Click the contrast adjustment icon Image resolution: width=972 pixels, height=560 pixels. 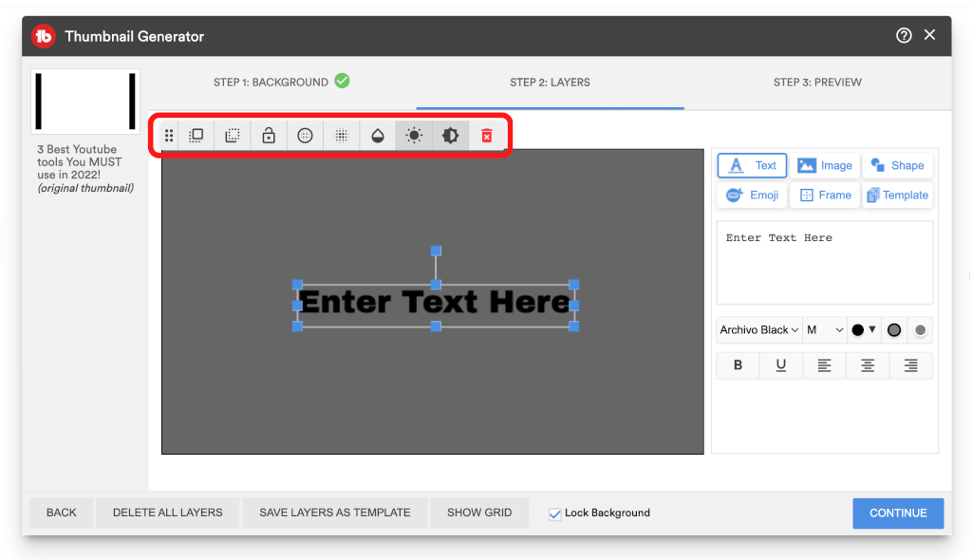pos(450,136)
